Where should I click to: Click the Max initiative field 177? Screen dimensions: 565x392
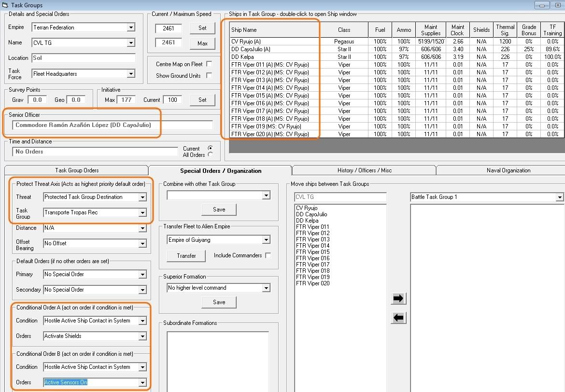[x=126, y=100]
